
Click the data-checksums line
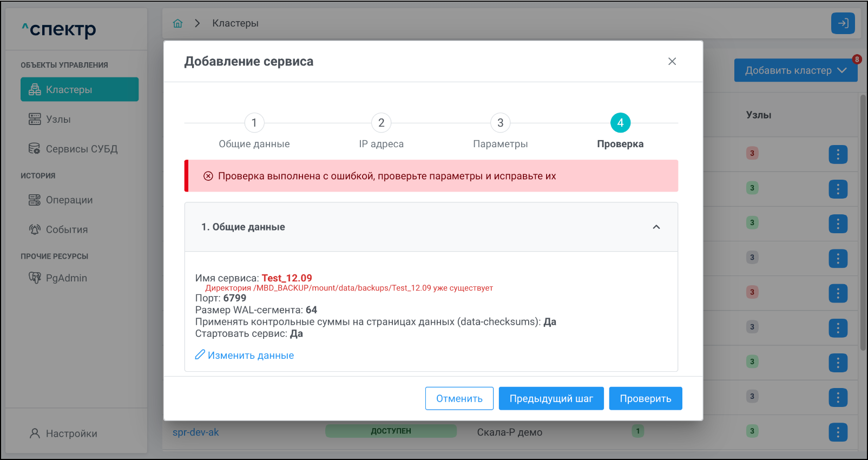pyautogui.click(x=376, y=321)
